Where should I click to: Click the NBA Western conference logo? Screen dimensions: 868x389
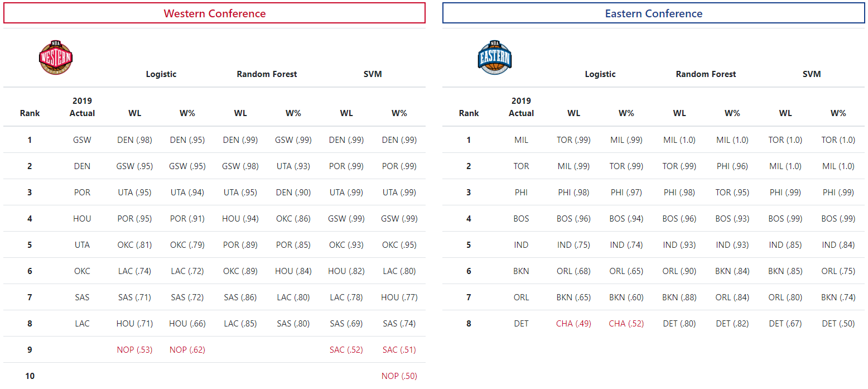pos(55,57)
